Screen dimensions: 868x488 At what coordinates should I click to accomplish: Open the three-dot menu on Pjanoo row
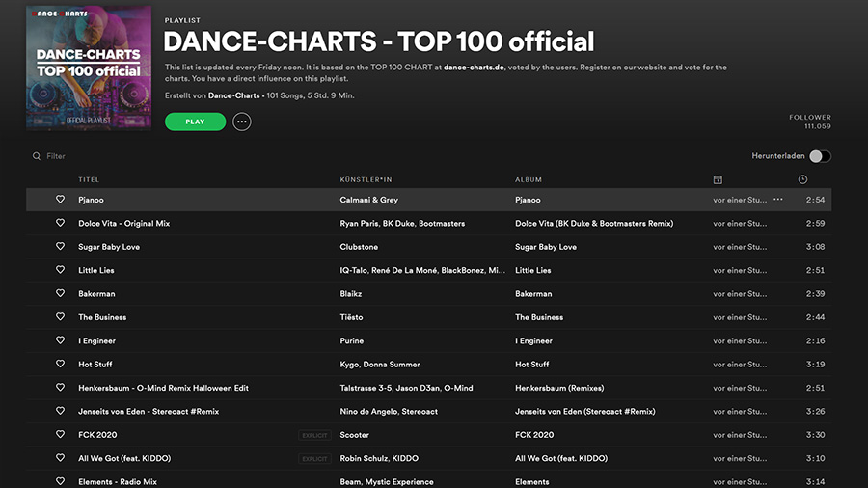click(777, 200)
